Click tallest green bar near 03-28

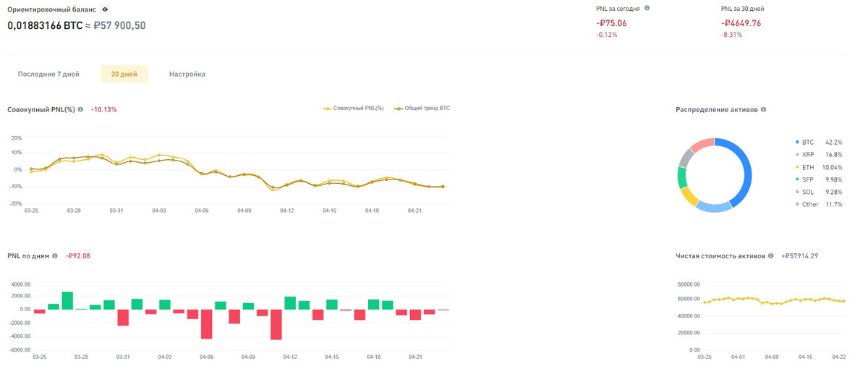tap(67, 300)
